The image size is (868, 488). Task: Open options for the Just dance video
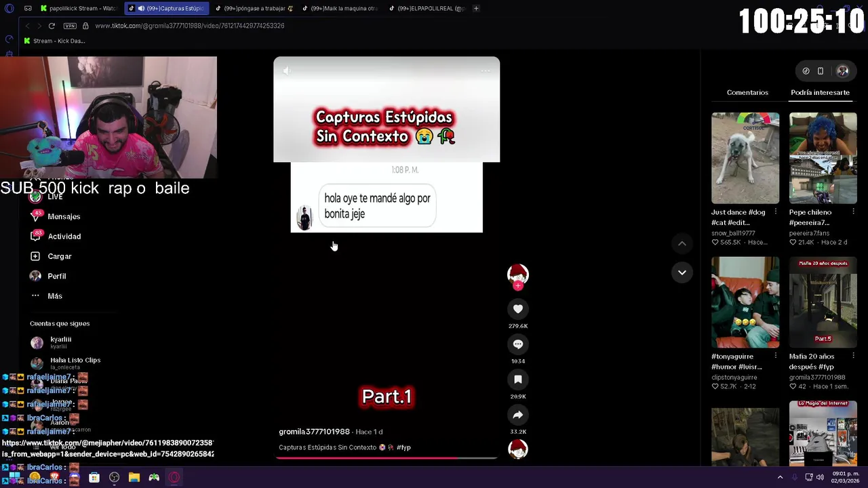(776, 212)
